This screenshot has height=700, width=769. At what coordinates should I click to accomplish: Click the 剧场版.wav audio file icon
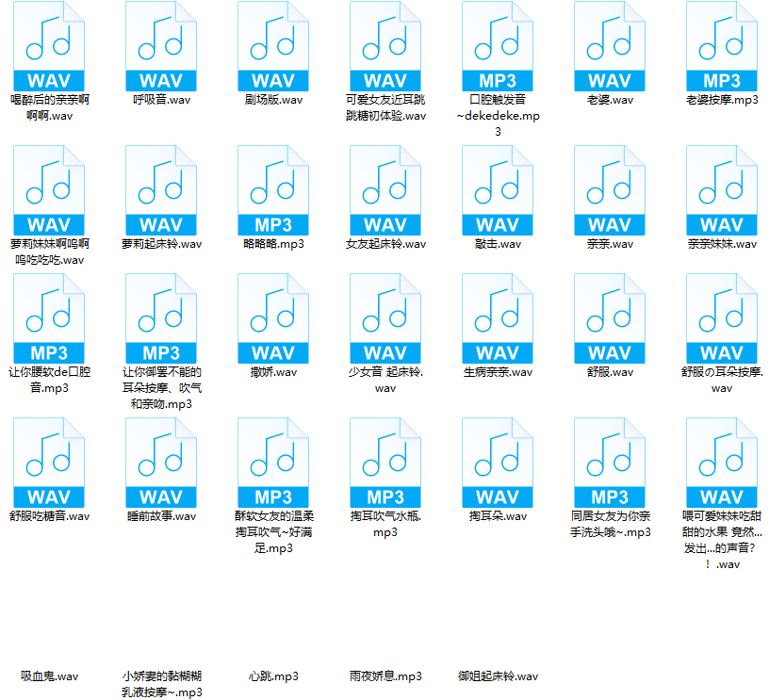click(x=273, y=46)
